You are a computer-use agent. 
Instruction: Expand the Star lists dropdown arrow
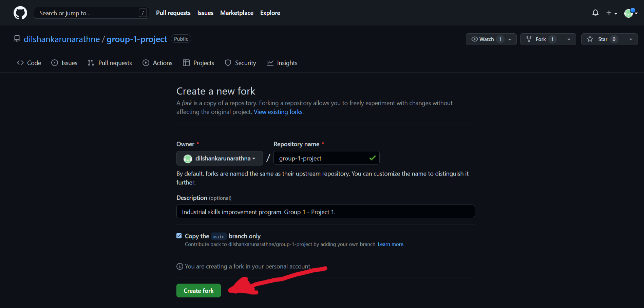click(631, 39)
